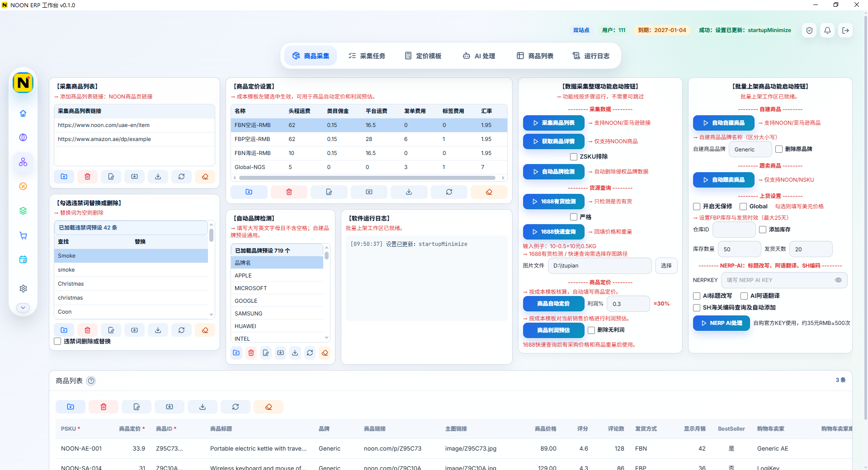Check the 删除无利润 checkbox

(591, 330)
